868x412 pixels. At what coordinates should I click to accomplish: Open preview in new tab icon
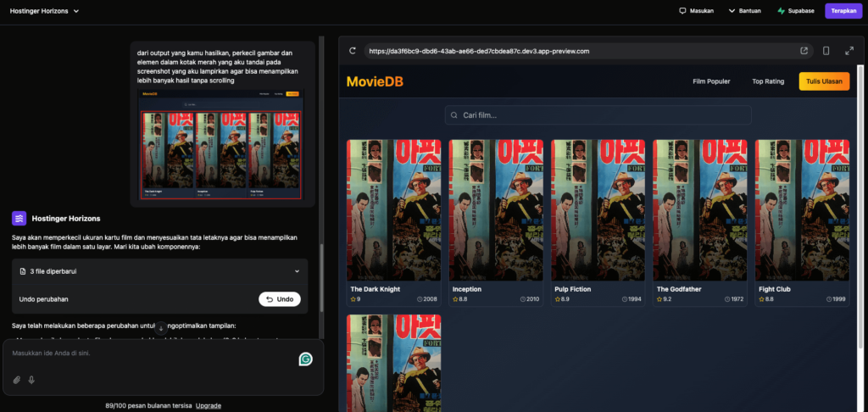(804, 51)
